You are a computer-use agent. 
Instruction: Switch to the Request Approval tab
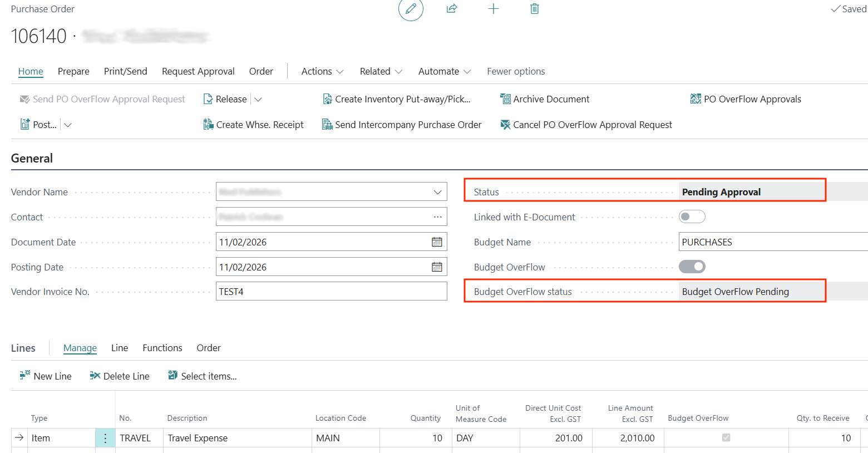(x=198, y=71)
